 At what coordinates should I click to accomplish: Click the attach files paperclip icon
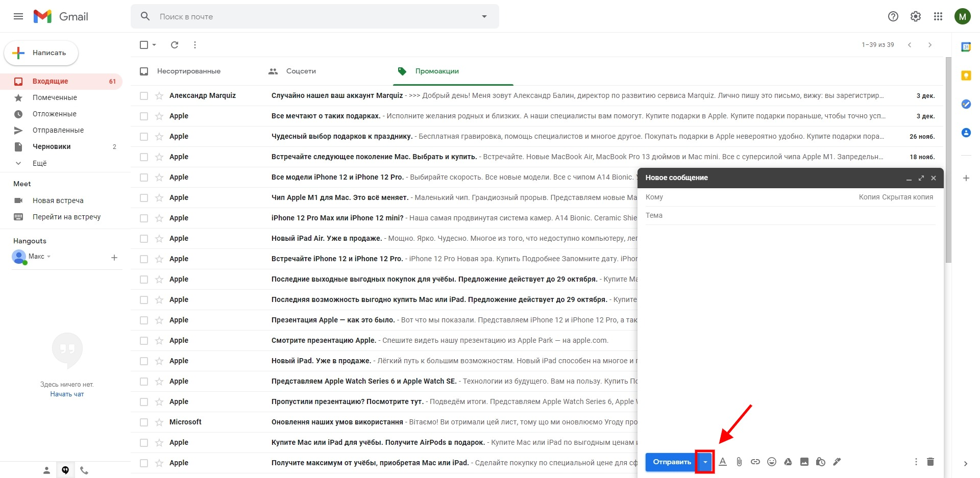point(739,462)
